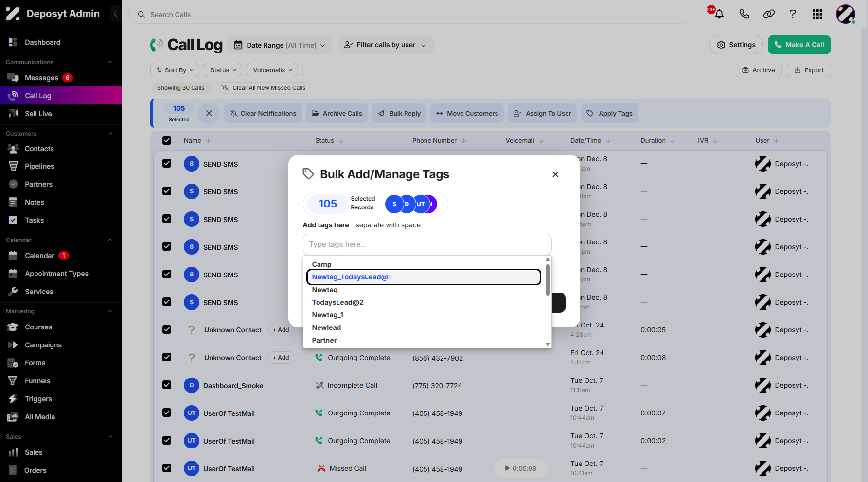
Task: Open the phone dialer icon in header
Action: [x=744, y=14]
